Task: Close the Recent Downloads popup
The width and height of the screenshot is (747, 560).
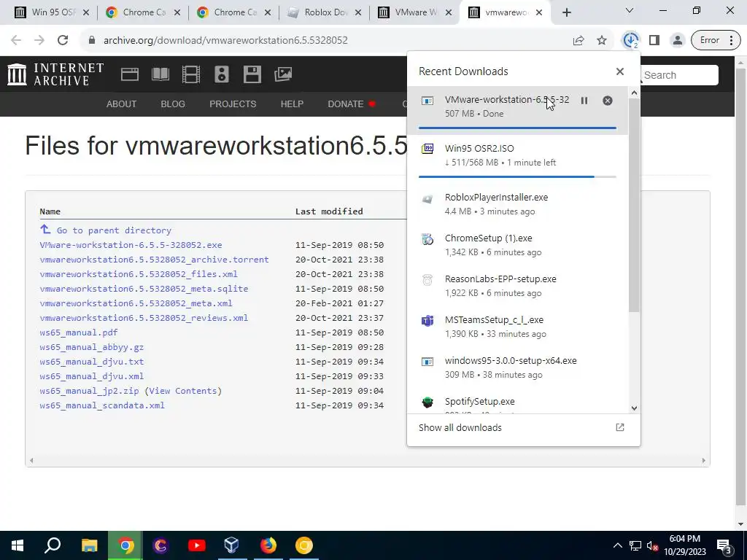Action: click(x=620, y=71)
